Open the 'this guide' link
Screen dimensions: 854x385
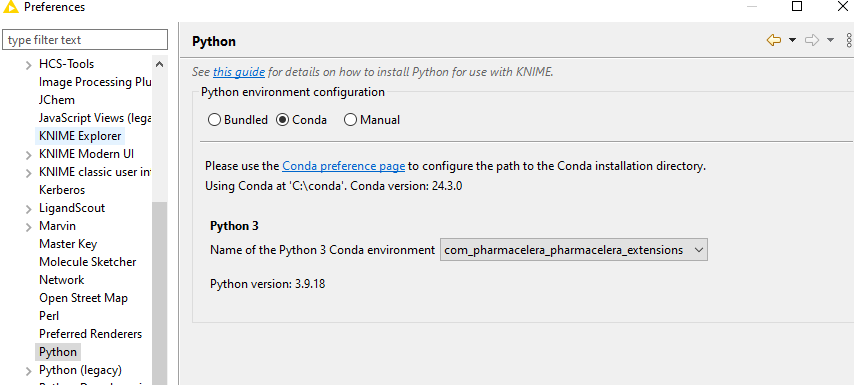click(239, 72)
